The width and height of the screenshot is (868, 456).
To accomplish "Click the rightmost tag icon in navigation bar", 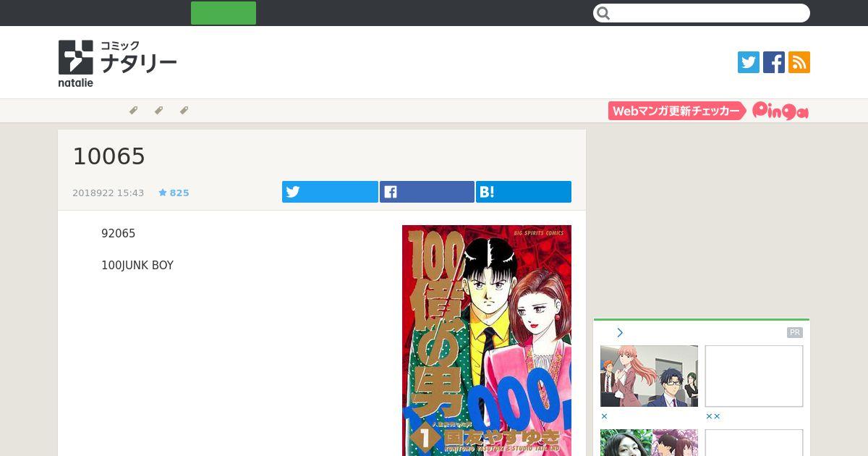I will [184, 111].
